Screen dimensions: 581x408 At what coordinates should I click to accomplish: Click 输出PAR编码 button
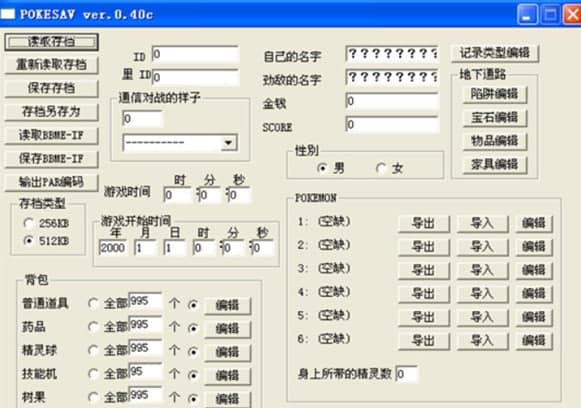[52, 182]
